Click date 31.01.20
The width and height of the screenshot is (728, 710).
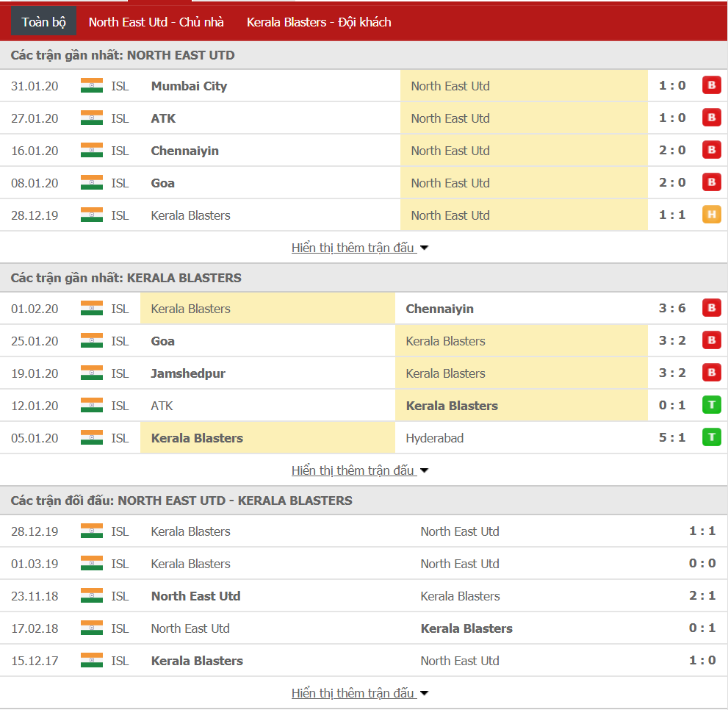coord(35,86)
